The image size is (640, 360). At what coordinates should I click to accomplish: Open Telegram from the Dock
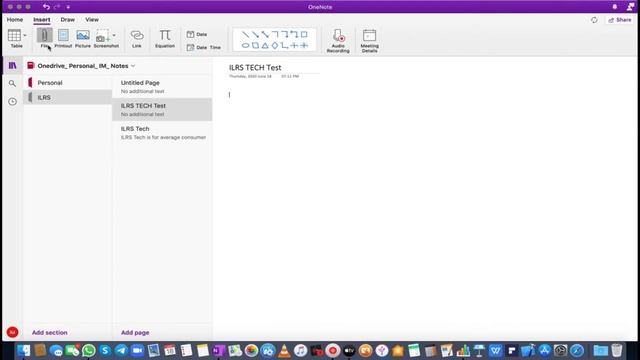tap(121, 351)
